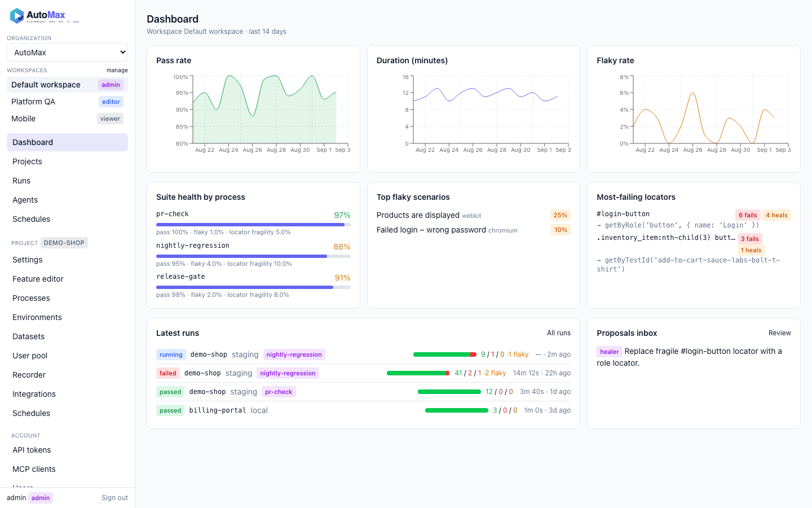This screenshot has width=812, height=508.
Task: Click the DEMO-SHOP project badge
Action: (x=64, y=243)
